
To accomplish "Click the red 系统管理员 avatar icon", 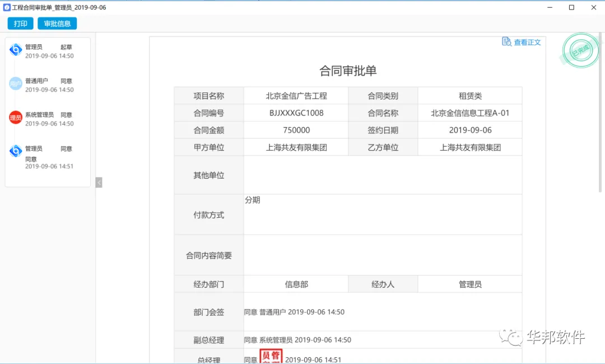I will click(x=16, y=118).
